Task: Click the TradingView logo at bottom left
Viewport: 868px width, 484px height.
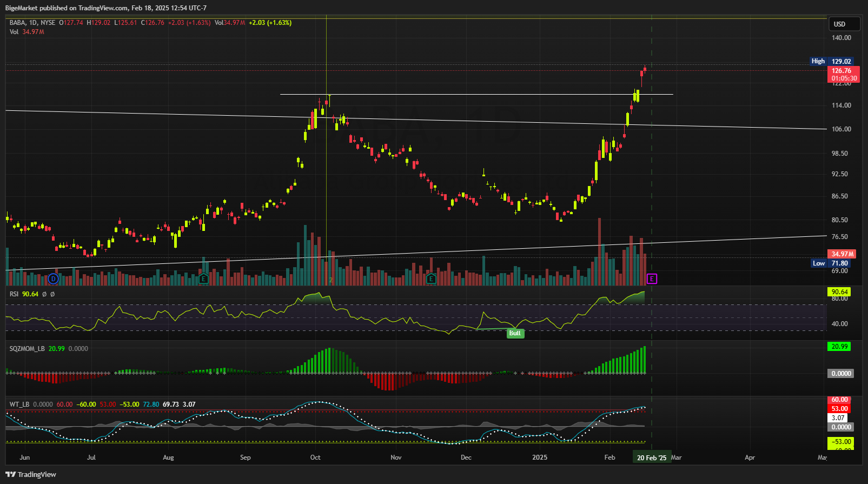Action: point(31,474)
